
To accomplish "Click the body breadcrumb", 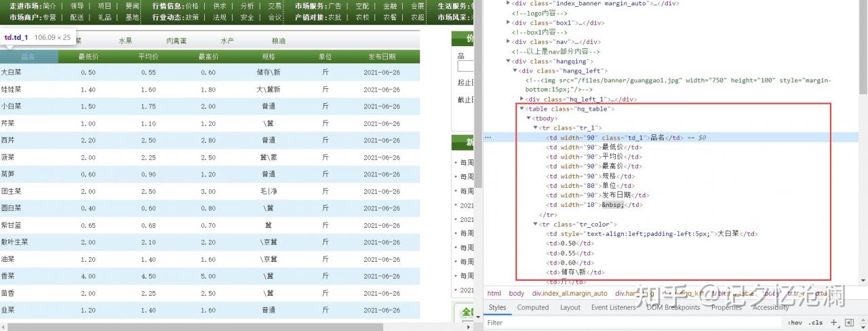I will 517,294.
